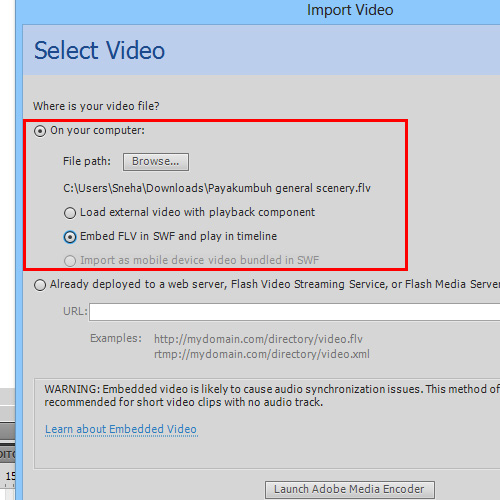The width and height of the screenshot is (500, 500).
Task: Select "Already deployed to a web server" option
Action: 40,285
